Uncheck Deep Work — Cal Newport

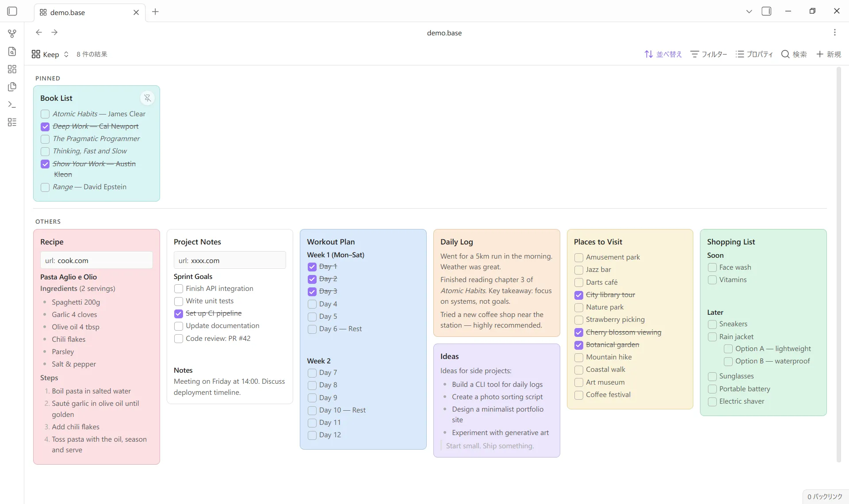click(45, 127)
